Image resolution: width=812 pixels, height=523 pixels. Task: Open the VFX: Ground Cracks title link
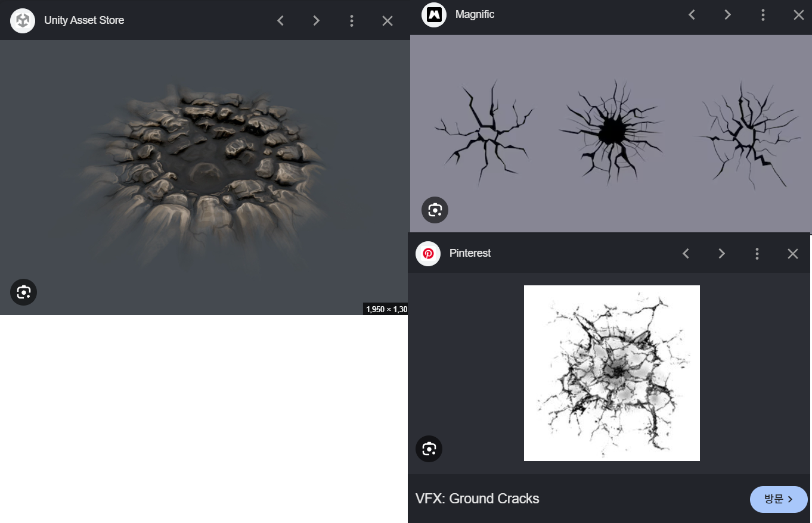click(478, 499)
